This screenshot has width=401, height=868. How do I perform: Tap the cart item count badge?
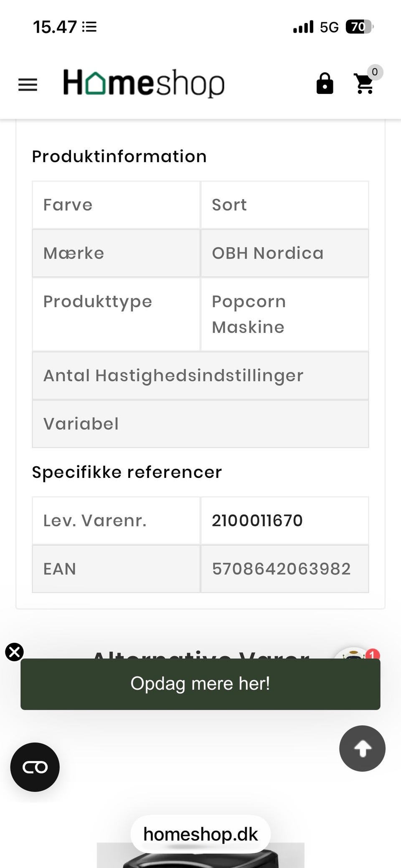coord(375,72)
